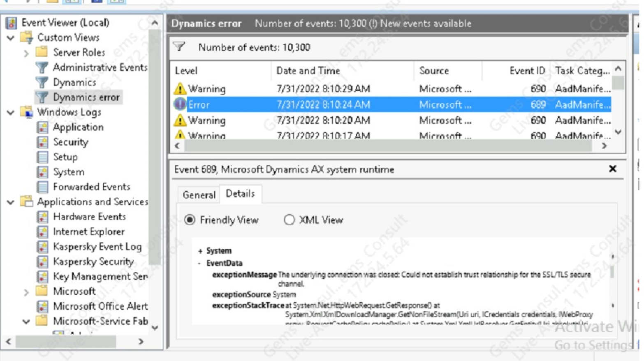
Task: Click the Dynamics custom view filter icon
Action: tap(42, 82)
